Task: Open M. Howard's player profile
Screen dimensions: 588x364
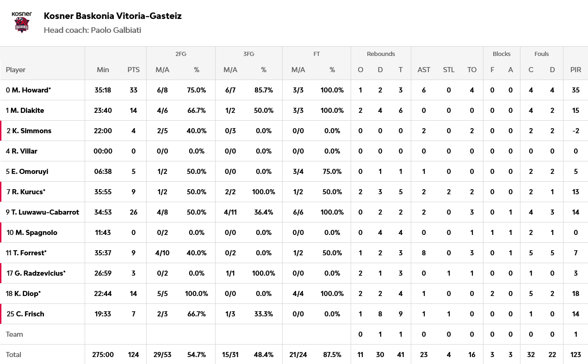Action: (31, 90)
